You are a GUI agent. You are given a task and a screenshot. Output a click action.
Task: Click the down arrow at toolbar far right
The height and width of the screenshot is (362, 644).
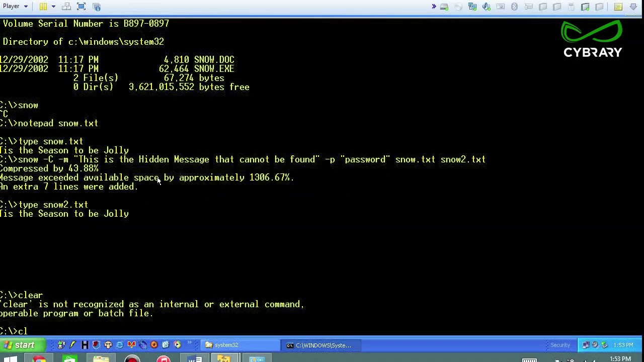click(x=633, y=7)
